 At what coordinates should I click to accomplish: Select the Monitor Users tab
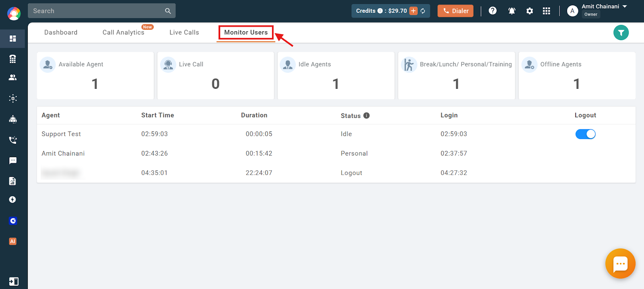click(x=246, y=33)
